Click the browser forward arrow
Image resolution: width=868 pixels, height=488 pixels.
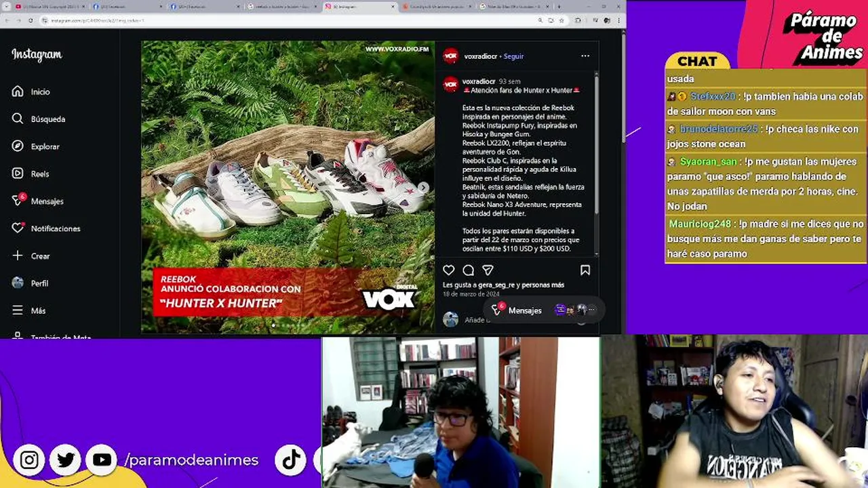click(19, 20)
